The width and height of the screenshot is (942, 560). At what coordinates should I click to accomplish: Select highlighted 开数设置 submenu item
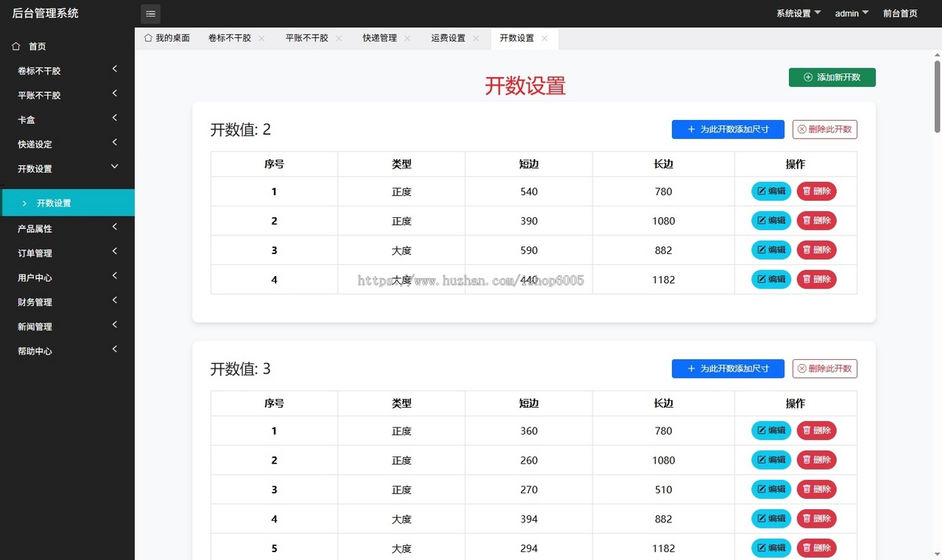(x=68, y=202)
